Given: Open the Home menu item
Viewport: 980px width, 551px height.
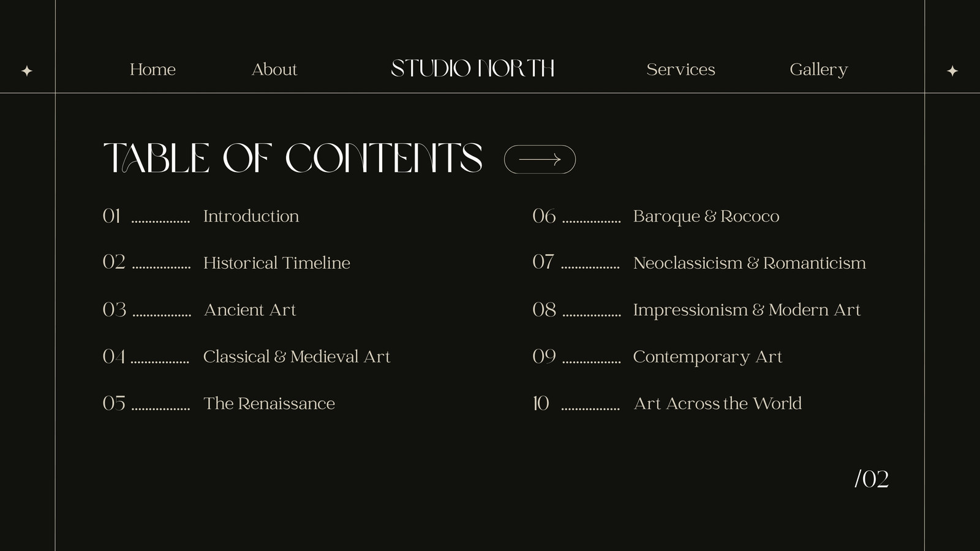Looking at the screenshot, I should point(153,69).
